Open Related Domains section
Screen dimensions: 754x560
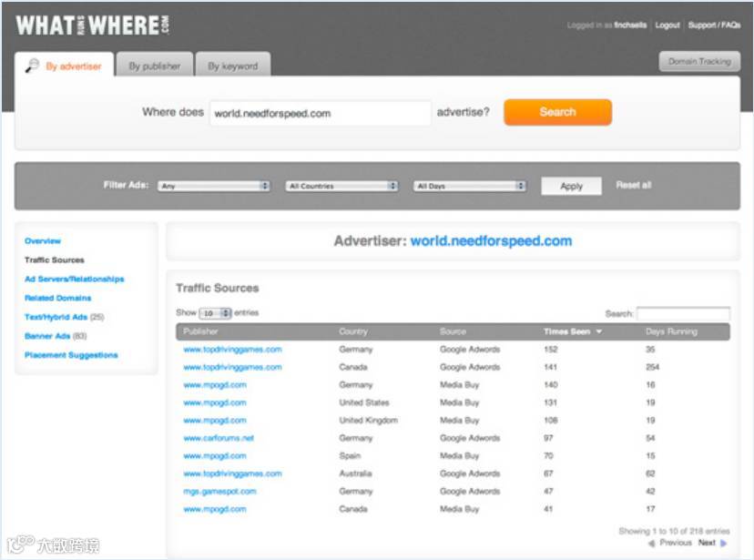tap(57, 298)
